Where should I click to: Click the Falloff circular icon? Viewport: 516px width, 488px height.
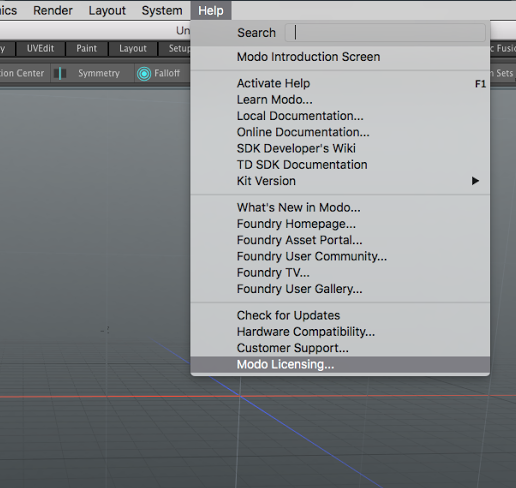144,74
